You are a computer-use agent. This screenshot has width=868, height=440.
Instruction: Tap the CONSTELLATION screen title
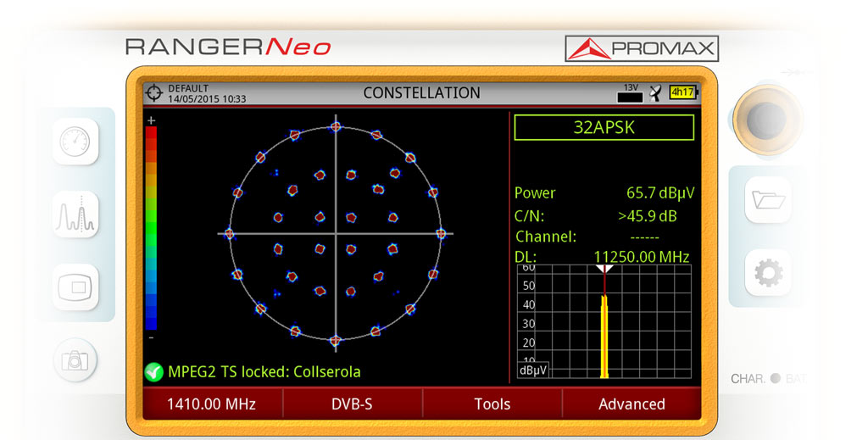(x=422, y=93)
